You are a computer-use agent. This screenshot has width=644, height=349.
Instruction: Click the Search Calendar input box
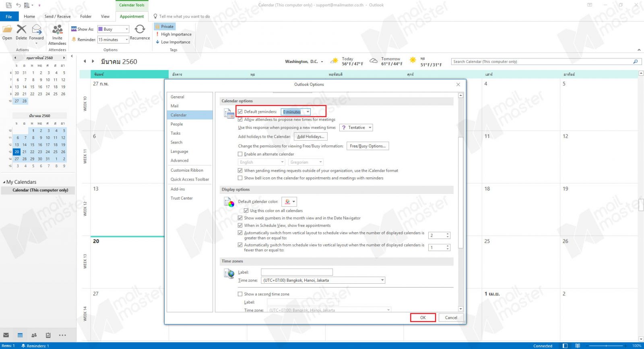coord(542,62)
